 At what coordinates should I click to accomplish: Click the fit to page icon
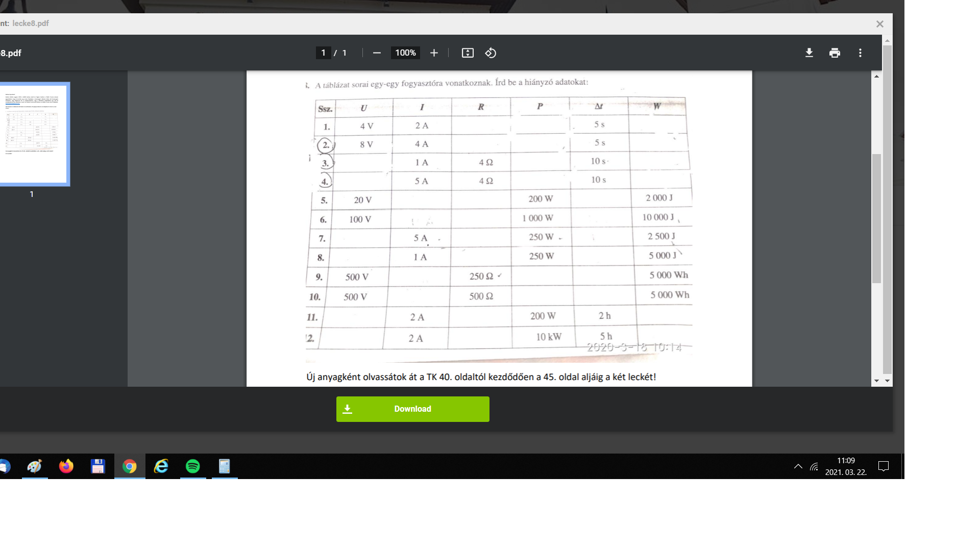(468, 53)
